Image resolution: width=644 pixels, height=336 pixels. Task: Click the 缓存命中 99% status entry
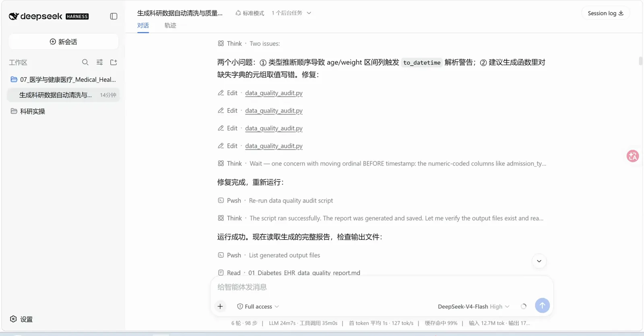click(x=441, y=323)
